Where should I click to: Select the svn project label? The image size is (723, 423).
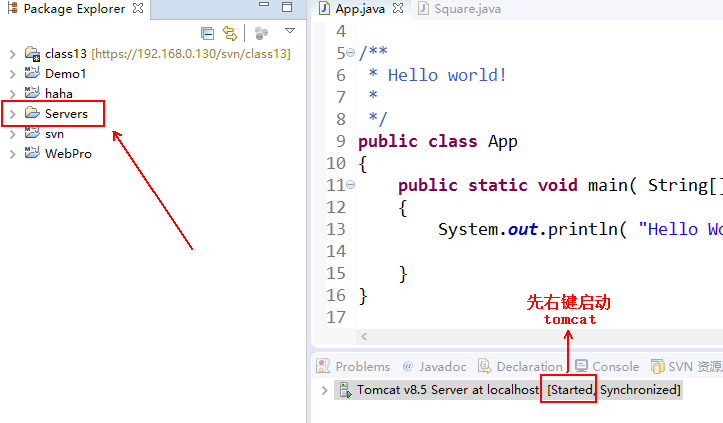pos(54,134)
